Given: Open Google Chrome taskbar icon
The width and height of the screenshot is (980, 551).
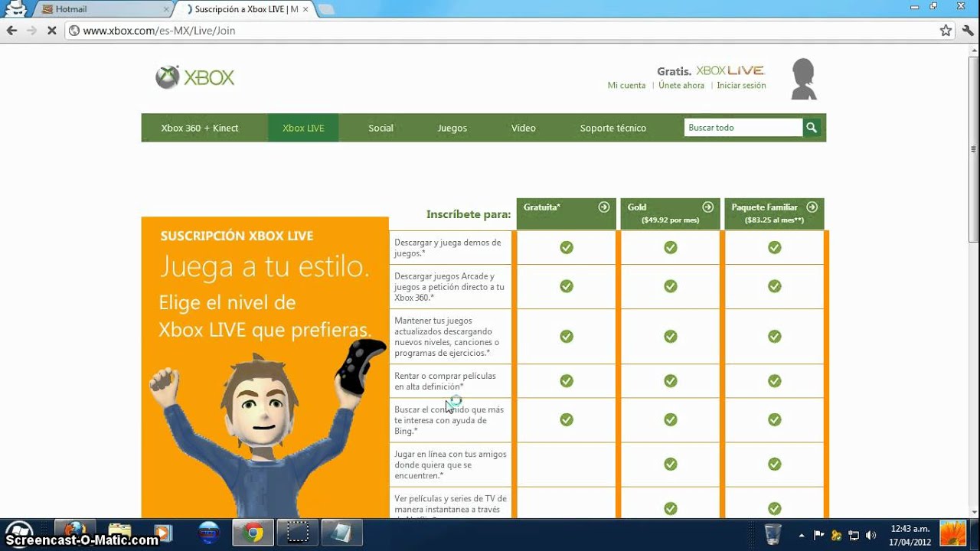Looking at the screenshot, I should pyautogui.click(x=253, y=533).
